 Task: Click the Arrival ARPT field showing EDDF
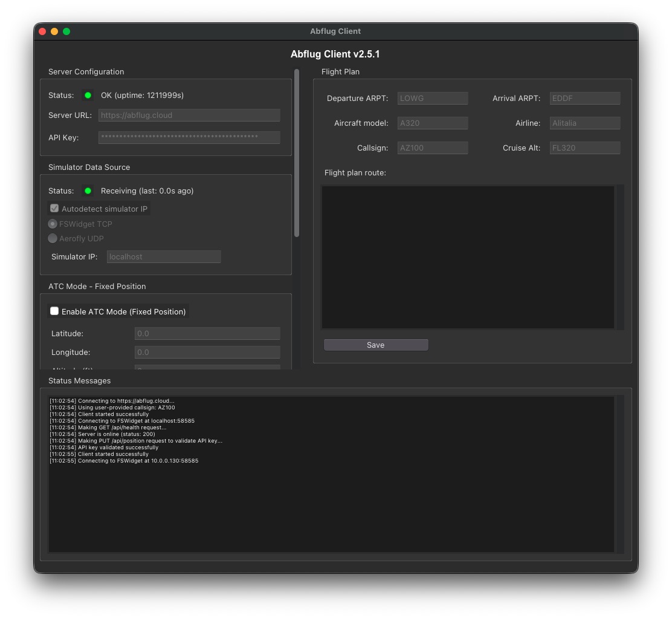[584, 98]
